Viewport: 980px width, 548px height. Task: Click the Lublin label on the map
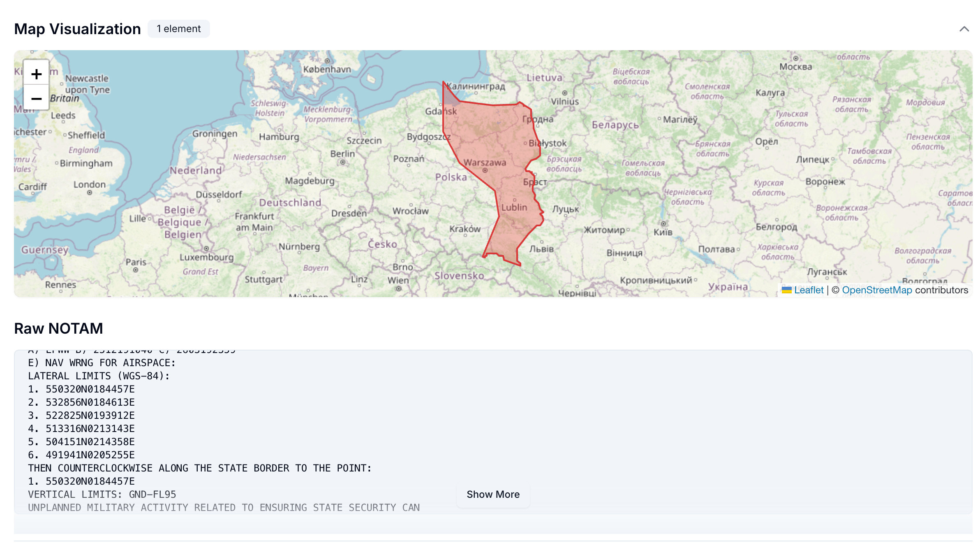click(514, 207)
